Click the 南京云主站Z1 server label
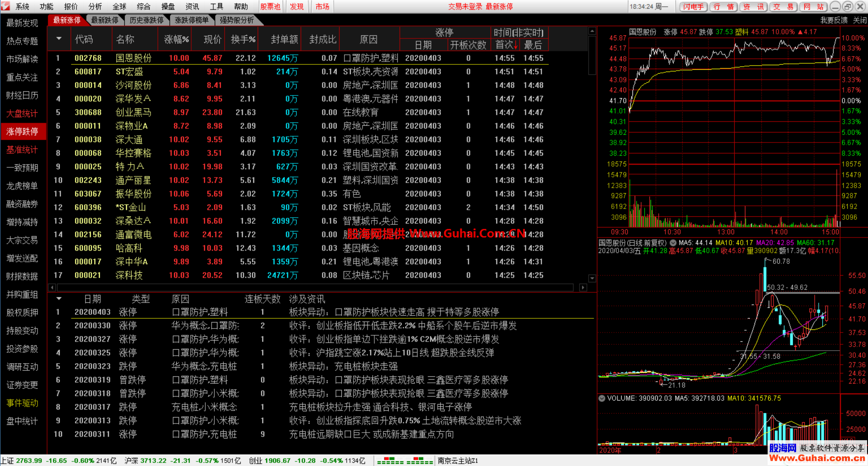The image size is (868, 466). click(458, 461)
